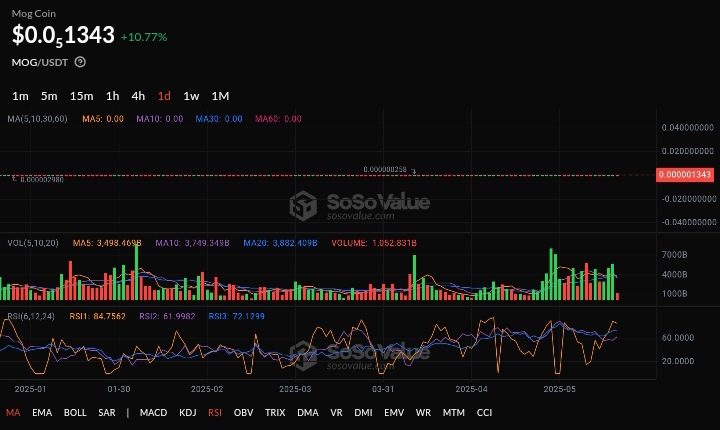The height and width of the screenshot is (430, 720).
Task: Click the red current price label 0.000001343
Action: coord(685,175)
